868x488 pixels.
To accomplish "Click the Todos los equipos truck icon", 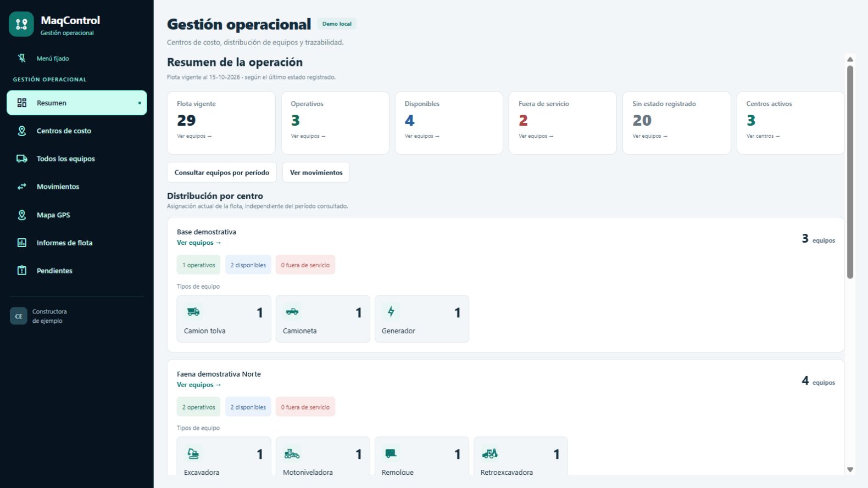I will [22, 159].
